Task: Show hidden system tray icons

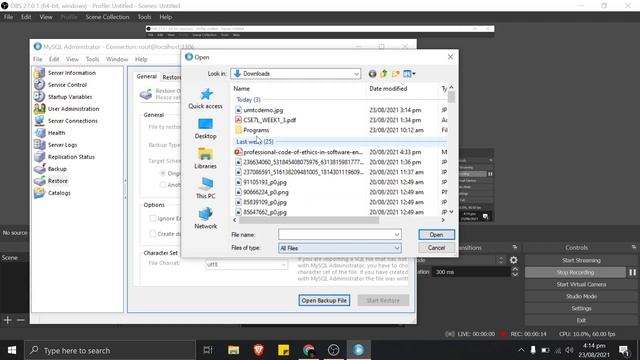Action: pyautogui.click(x=521, y=350)
